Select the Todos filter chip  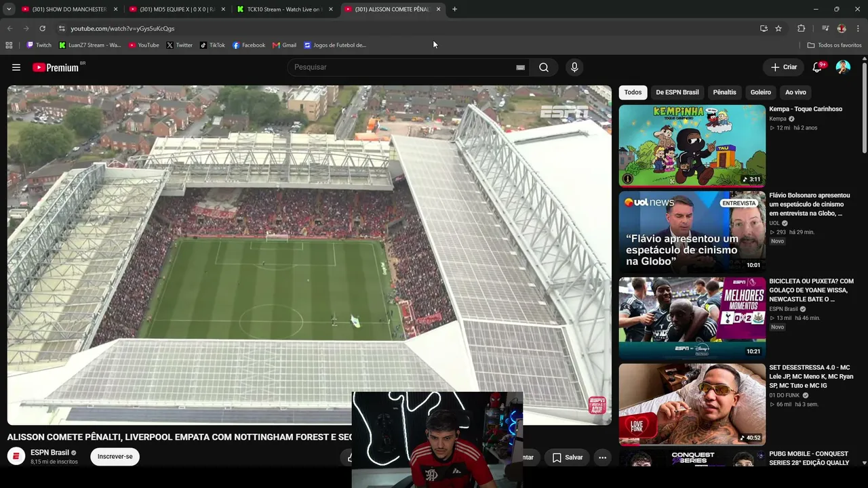pos(633,92)
